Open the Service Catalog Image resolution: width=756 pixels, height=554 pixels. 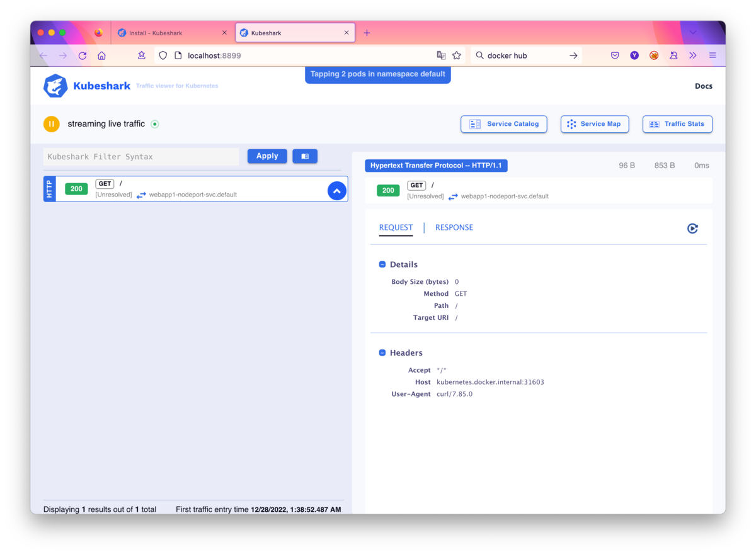tap(504, 124)
